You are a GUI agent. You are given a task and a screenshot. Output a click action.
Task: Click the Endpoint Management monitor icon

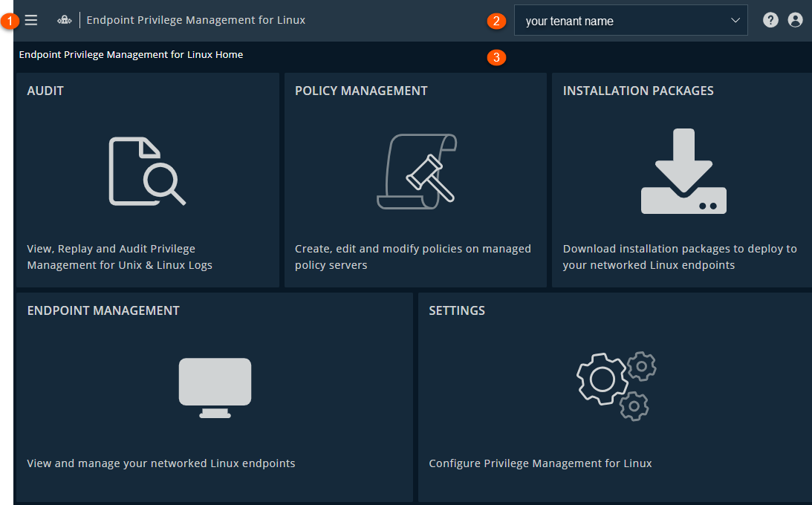click(215, 388)
